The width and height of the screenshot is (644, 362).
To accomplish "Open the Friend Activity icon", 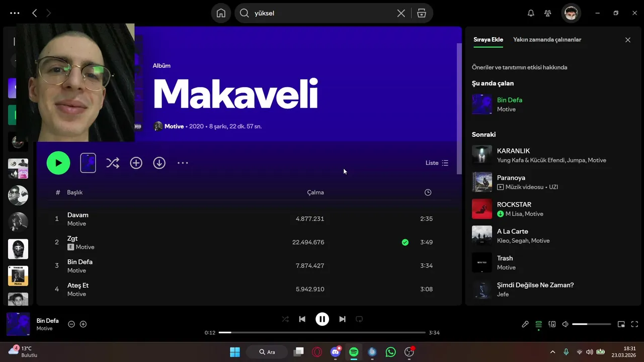I will point(548,13).
